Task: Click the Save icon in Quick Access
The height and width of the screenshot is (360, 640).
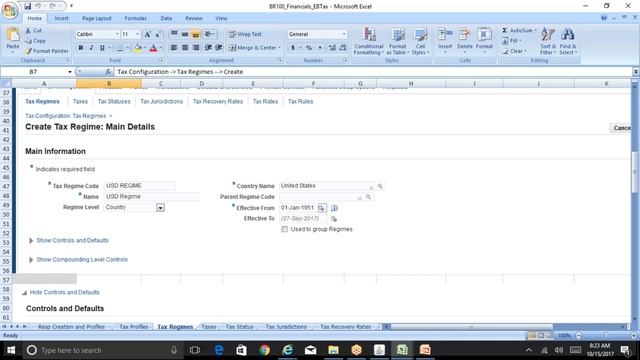Action: [27, 6]
